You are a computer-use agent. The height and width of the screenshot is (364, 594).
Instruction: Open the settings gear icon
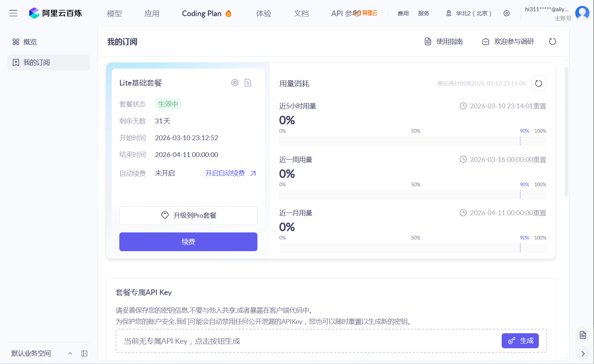[507, 13]
